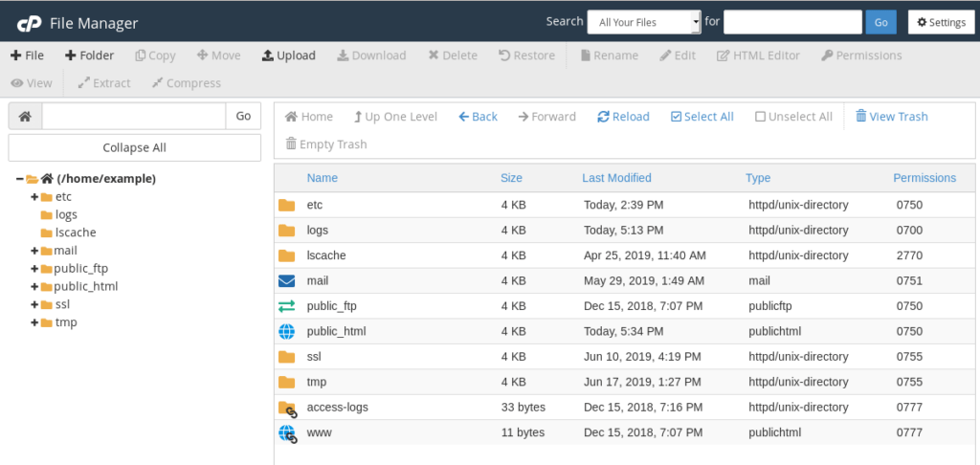980x465 pixels.
Task: Sort files by Last Modified column
Action: [x=616, y=178]
